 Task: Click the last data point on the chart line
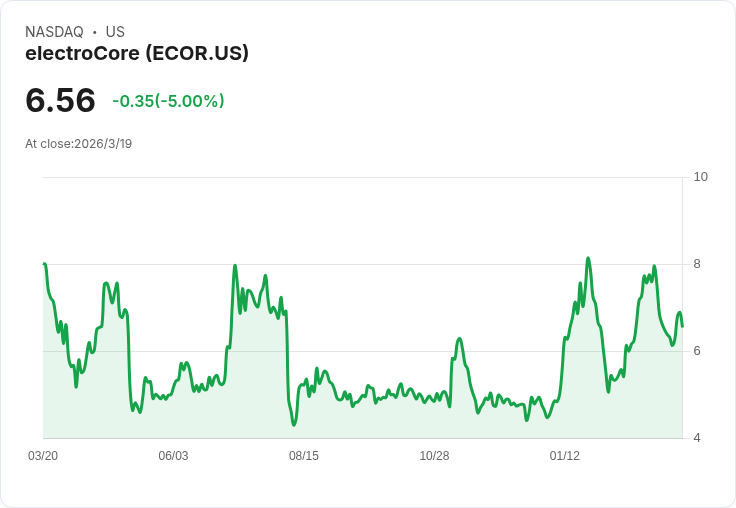tap(682, 326)
